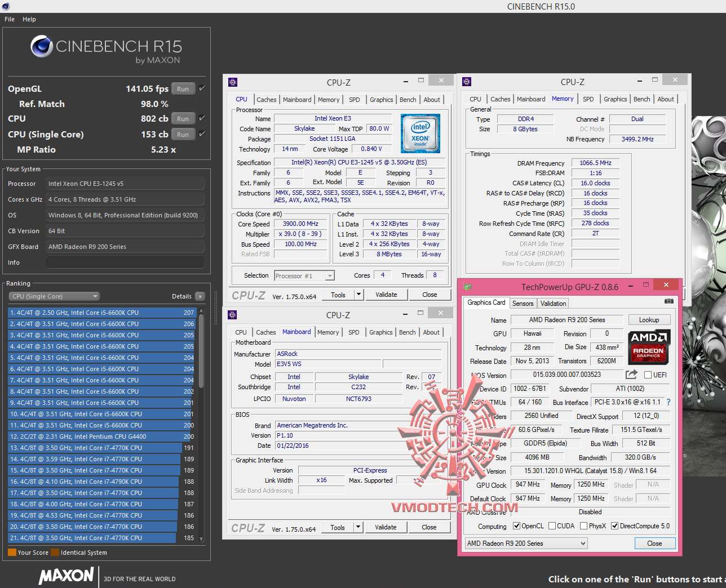Screen dimensions: 726x588
Task: Open Tools dropdown arrow in the CPU-tab CPU-Z window
Action: click(x=358, y=295)
